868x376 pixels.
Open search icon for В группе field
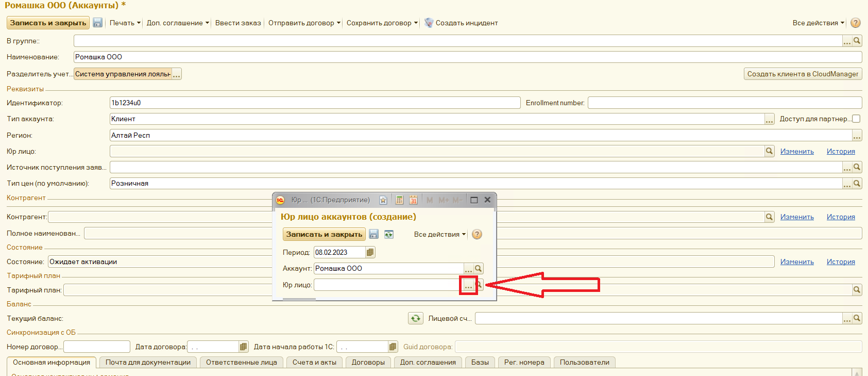coord(857,41)
